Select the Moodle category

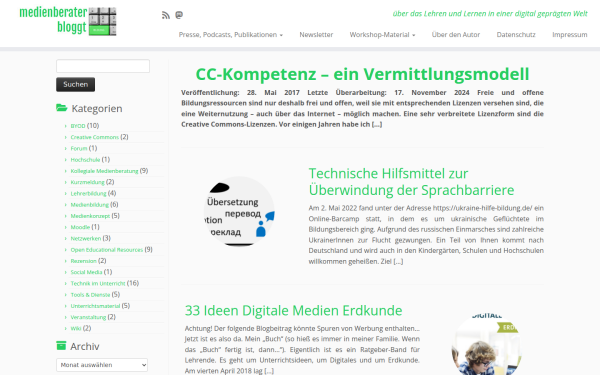80,227
